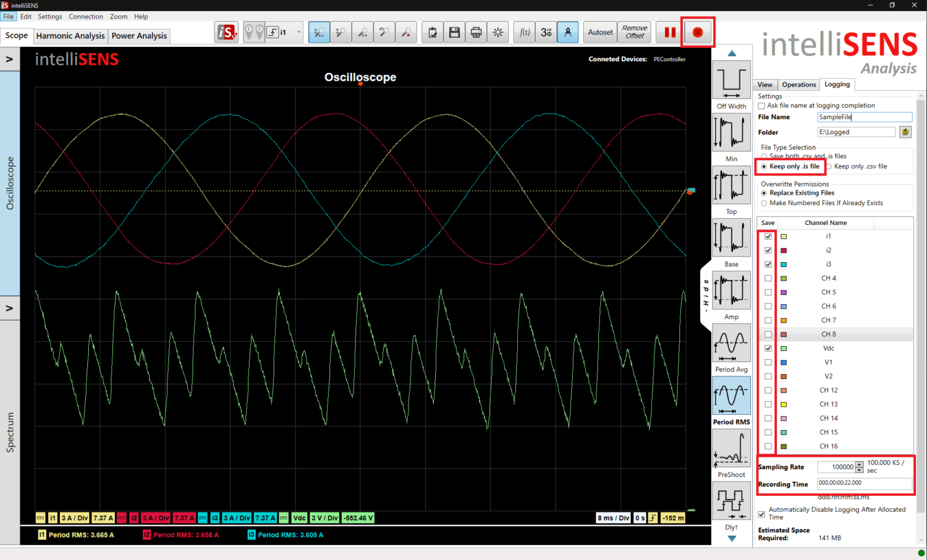
Task: Open the f(x) math function tool
Action: 524,32
